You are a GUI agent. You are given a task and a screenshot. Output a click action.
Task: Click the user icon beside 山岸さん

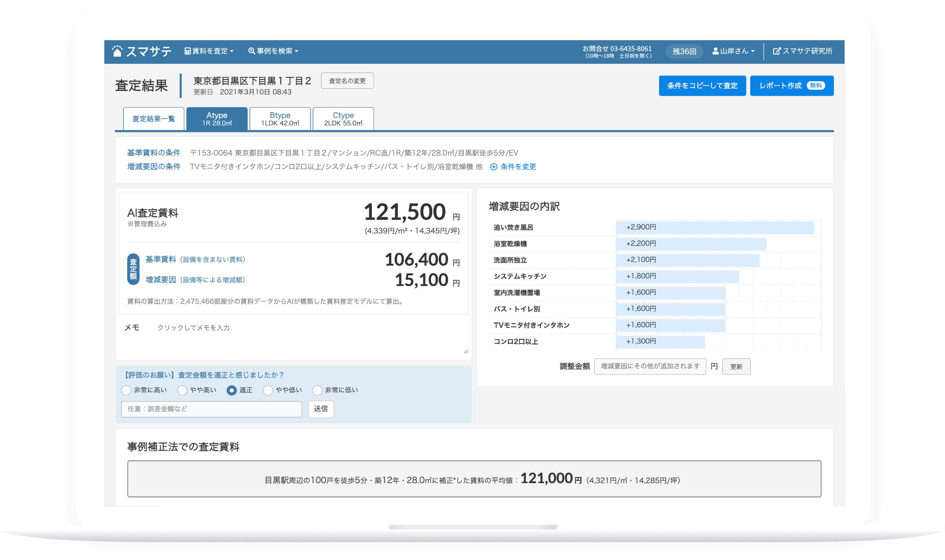[x=716, y=51]
